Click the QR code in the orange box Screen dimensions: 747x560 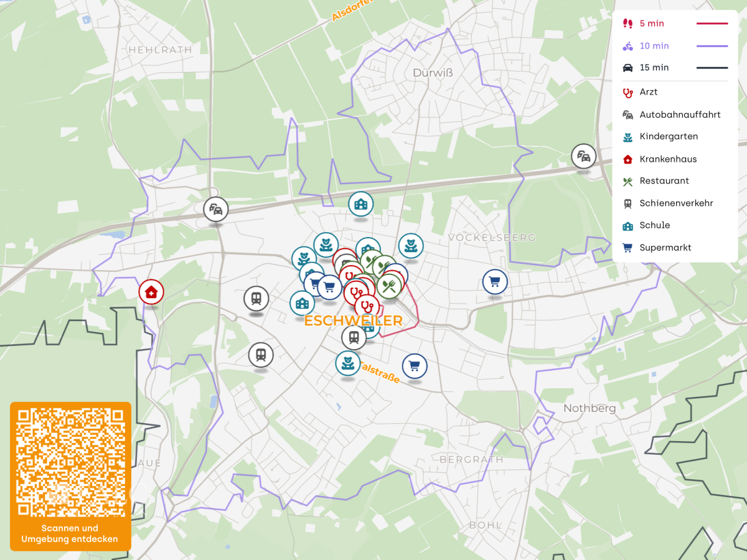pyautogui.click(x=70, y=462)
